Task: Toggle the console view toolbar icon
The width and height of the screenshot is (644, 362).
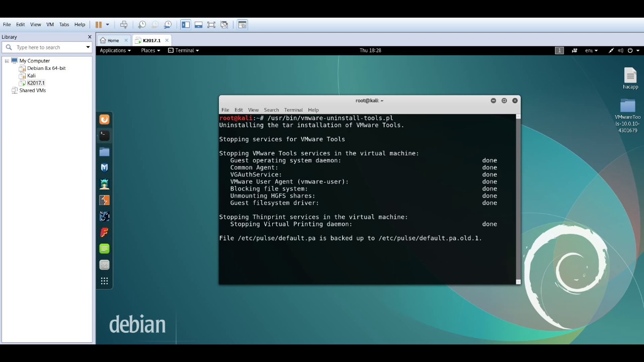Action: [x=243, y=25]
